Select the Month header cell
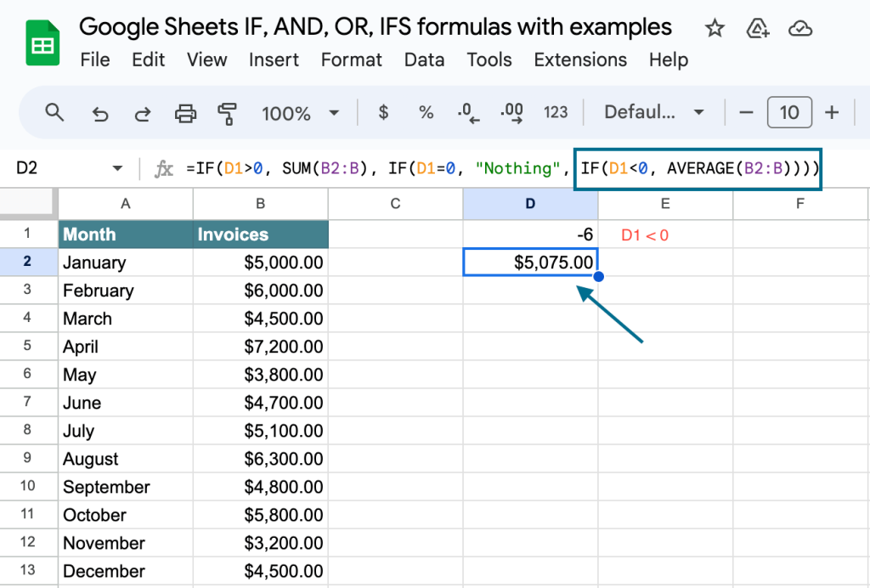This screenshot has width=870, height=588. coord(126,234)
